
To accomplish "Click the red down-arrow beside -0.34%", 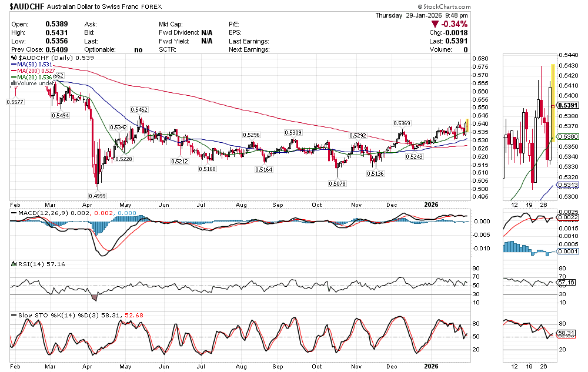I will tap(435, 24).
